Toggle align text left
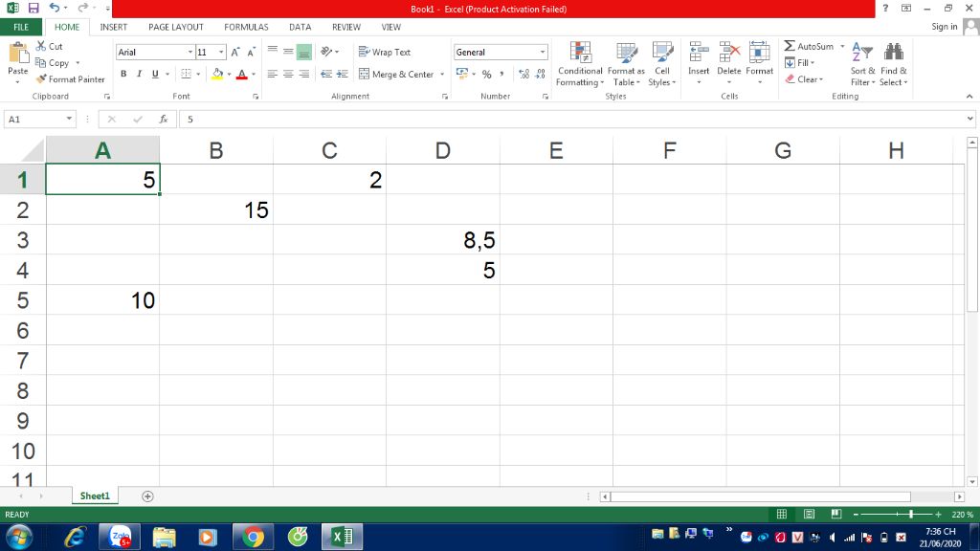 click(x=273, y=74)
